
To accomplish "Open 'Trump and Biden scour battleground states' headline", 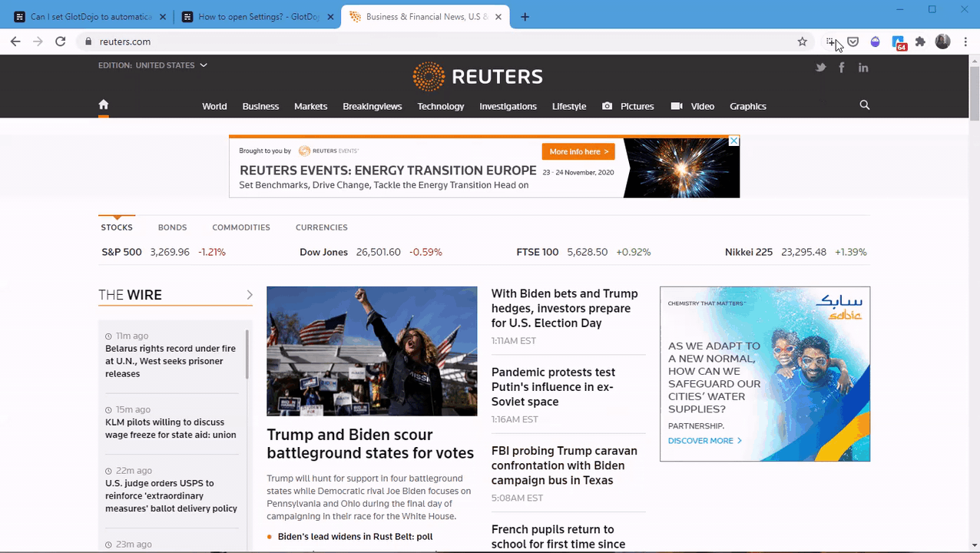I will pyautogui.click(x=370, y=444).
